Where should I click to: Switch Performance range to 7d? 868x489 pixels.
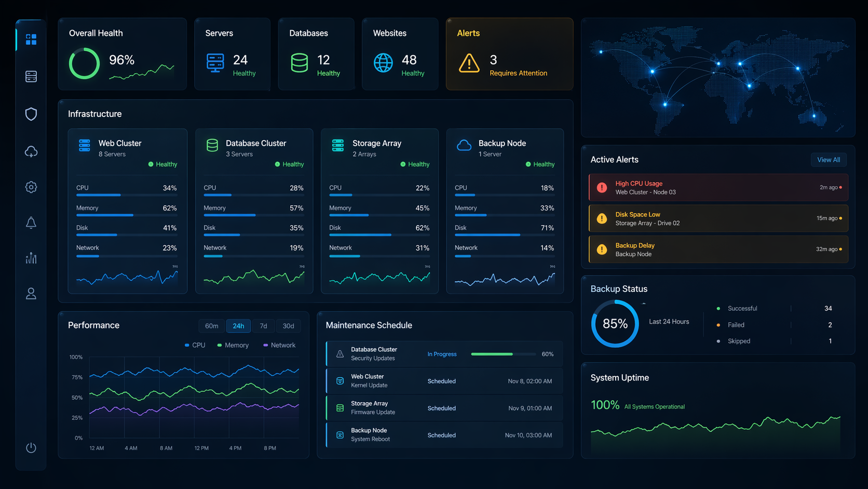click(x=264, y=326)
